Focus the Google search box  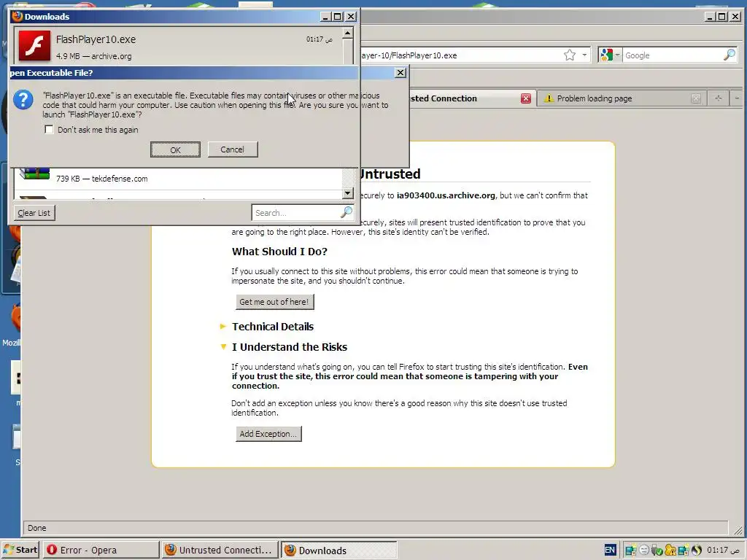(673, 55)
